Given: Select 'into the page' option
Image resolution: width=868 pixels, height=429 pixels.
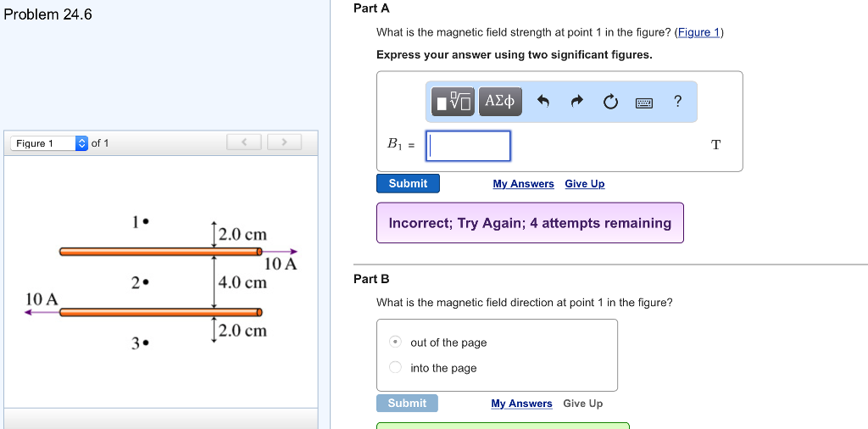Looking at the screenshot, I should click(x=395, y=367).
